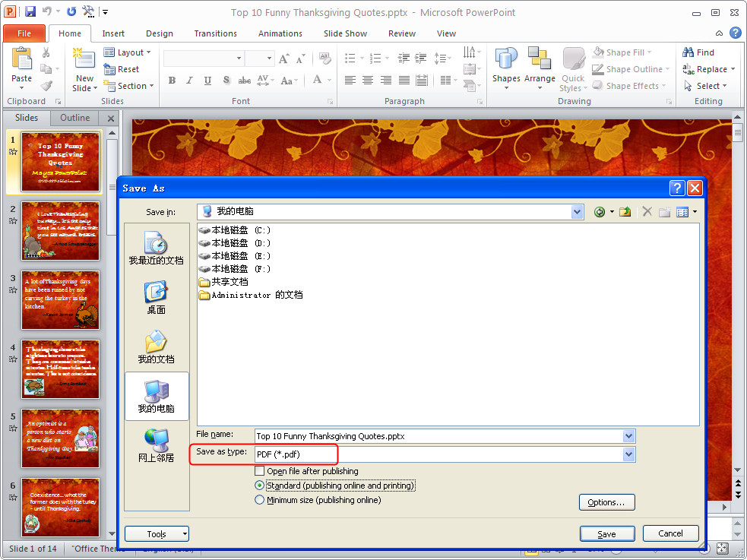Open the Section dropdown
747x560 pixels.
(129, 86)
